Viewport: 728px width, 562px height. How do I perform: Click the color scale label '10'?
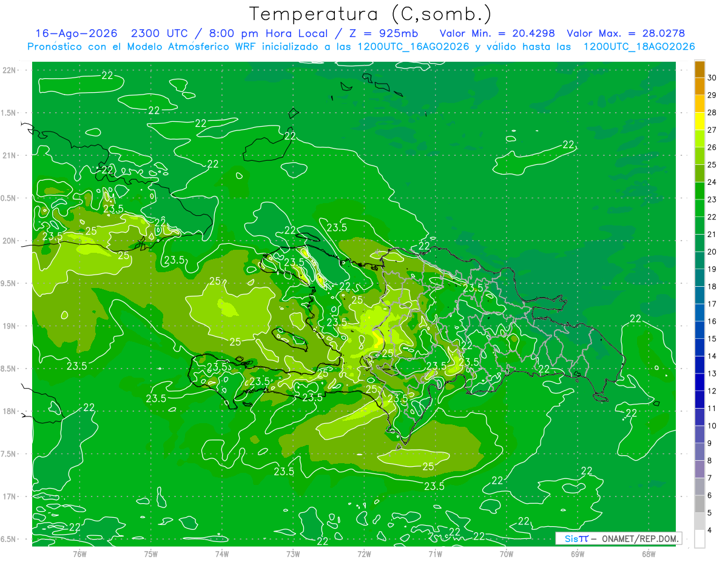[x=713, y=426]
